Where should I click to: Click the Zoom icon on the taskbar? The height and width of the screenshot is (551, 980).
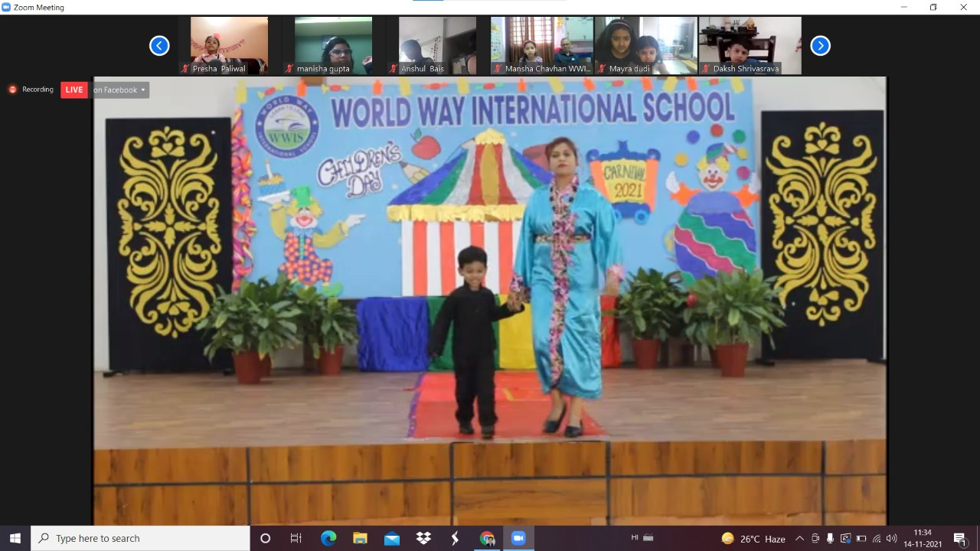tap(518, 538)
